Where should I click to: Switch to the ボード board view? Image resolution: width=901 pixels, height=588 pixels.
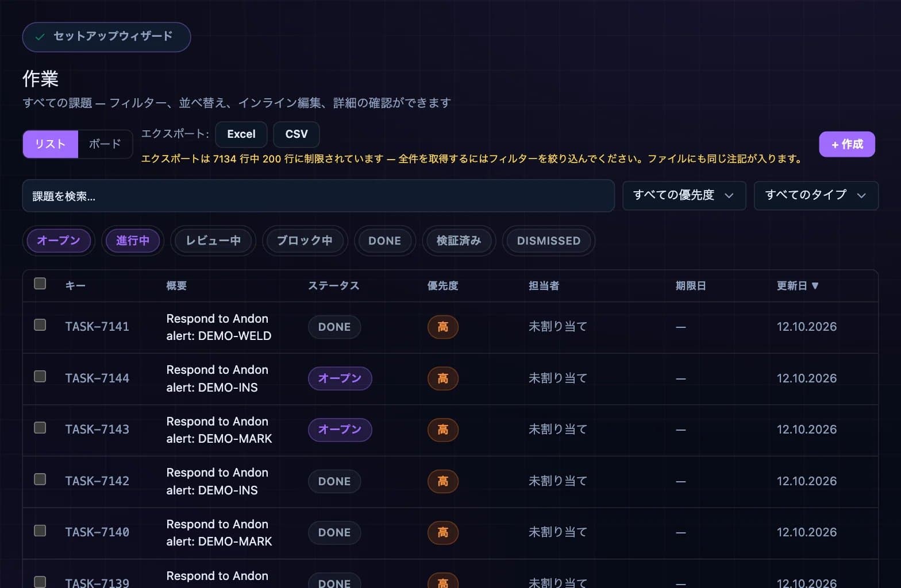tap(105, 144)
